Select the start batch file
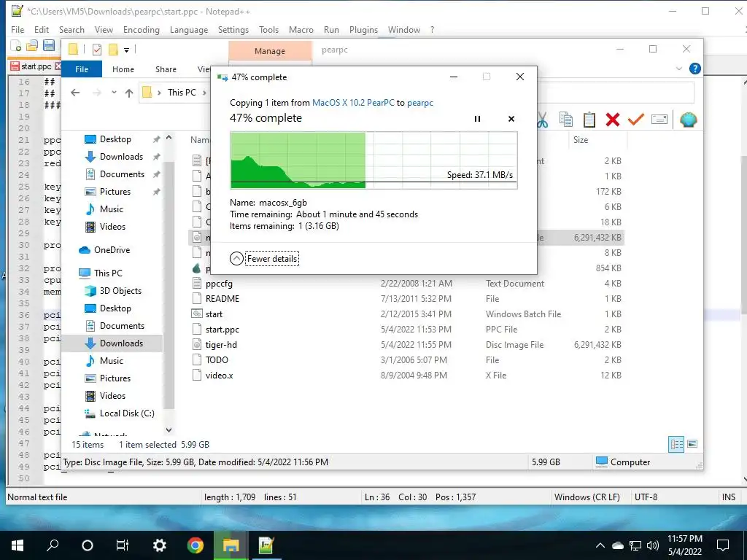747x560 pixels. (214, 314)
